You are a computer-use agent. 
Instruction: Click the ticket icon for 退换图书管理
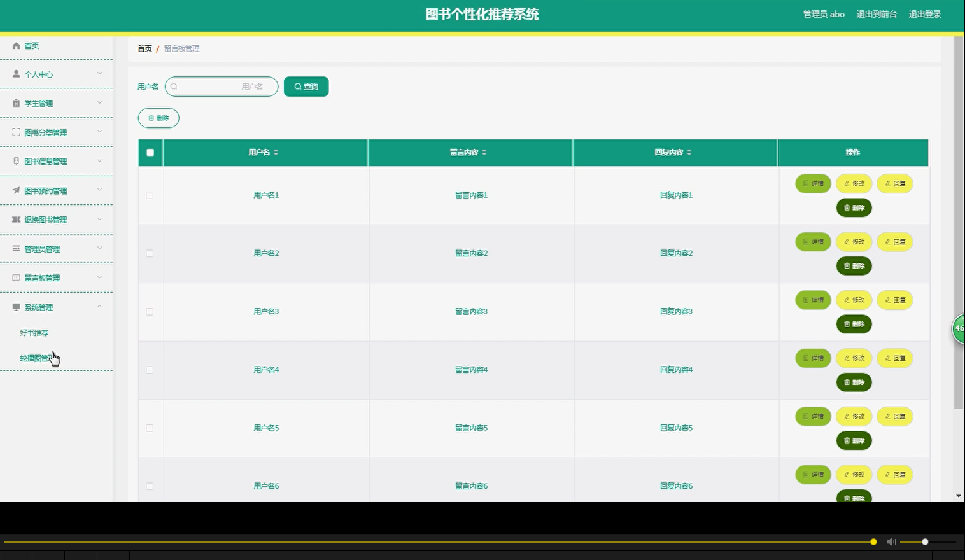17,220
